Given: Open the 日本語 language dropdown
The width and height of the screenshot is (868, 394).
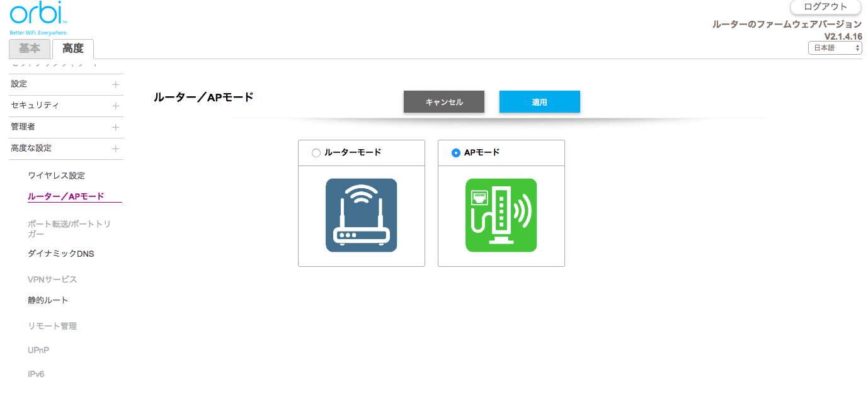Looking at the screenshot, I should pyautogui.click(x=835, y=48).
